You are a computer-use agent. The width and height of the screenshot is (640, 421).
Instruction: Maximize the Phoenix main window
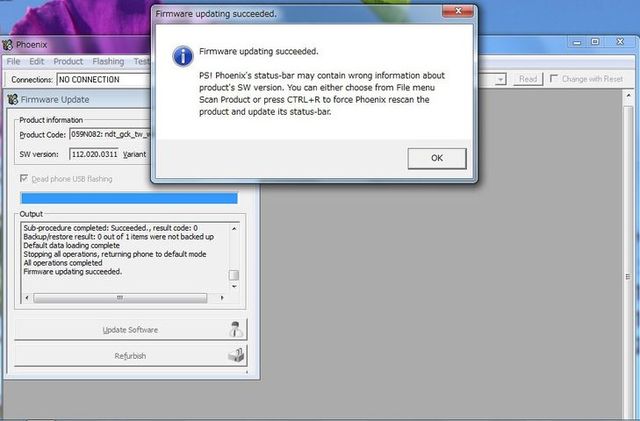click(x=595, y=42)
